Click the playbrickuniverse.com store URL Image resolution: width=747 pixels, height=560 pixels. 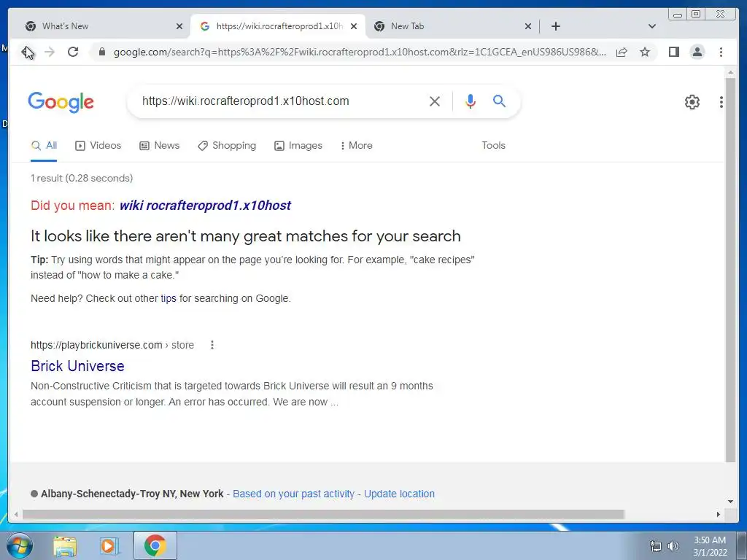[x=112, y=345]
